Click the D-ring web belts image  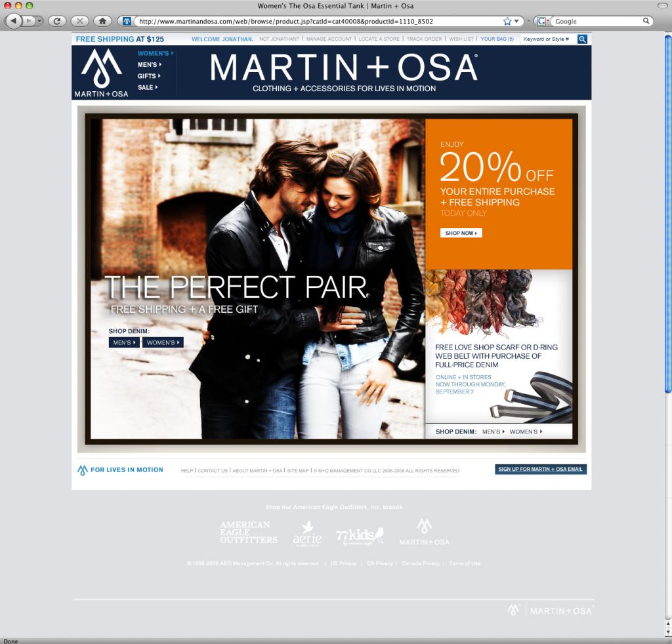click(x=532, y=398)
